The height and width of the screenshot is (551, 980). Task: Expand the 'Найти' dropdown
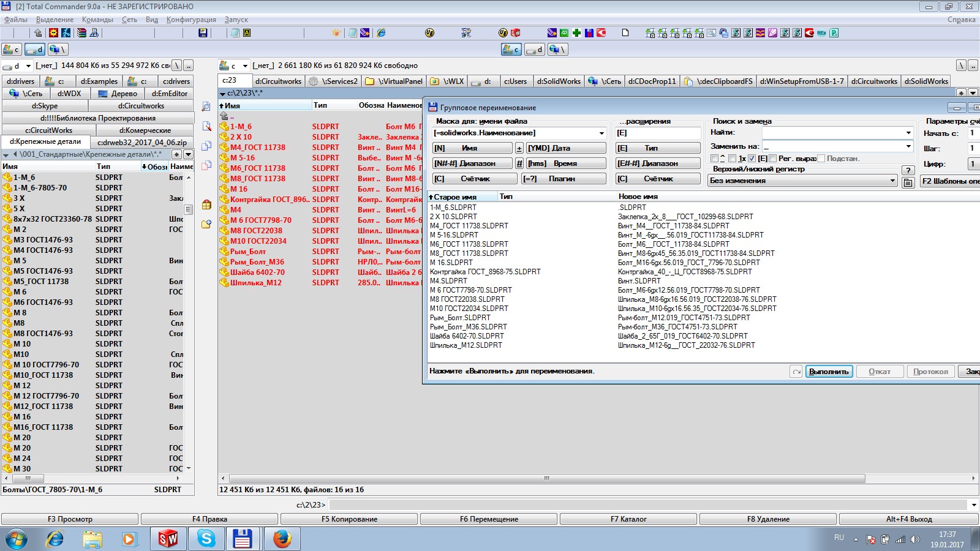[x=908, y=132]
